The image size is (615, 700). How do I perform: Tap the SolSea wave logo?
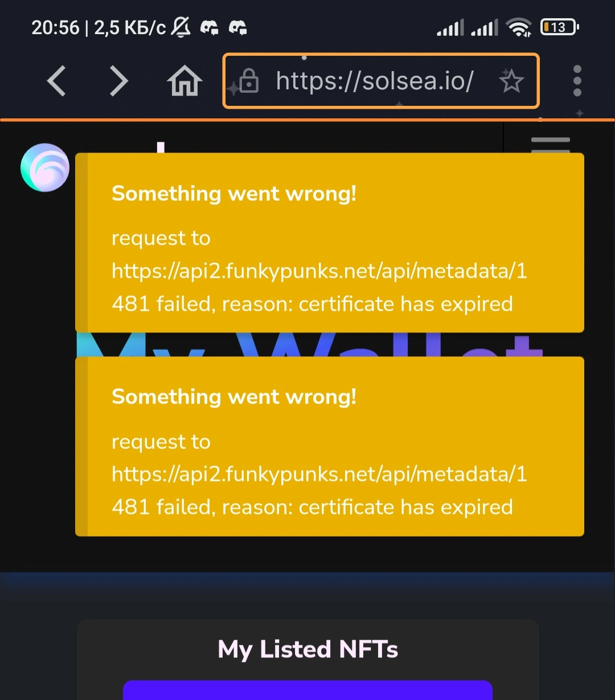click(45, 167)
